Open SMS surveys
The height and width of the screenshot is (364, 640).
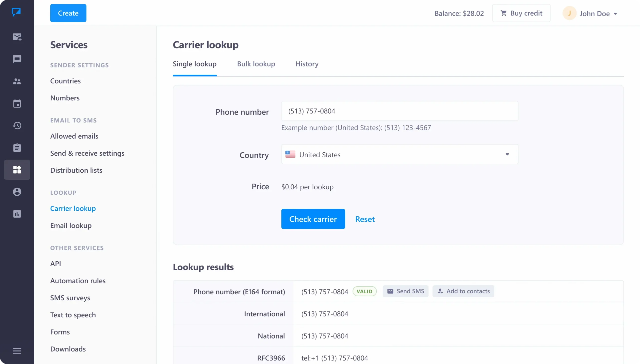(x=70, y=298)
